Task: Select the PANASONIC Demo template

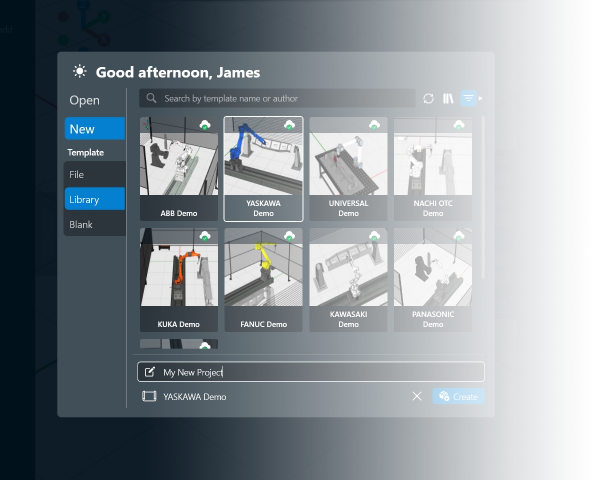Action: [433, 280]
